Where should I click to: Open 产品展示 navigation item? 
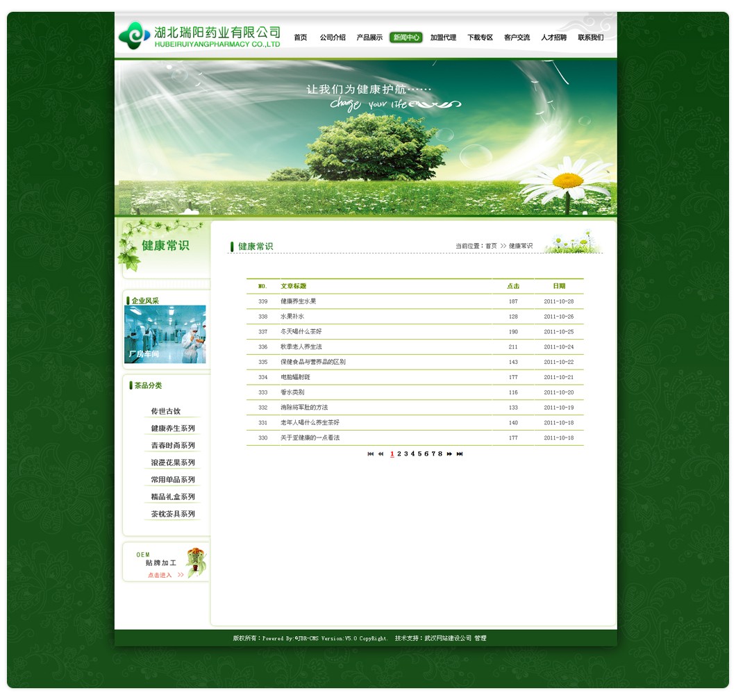(x=369, y=37)
